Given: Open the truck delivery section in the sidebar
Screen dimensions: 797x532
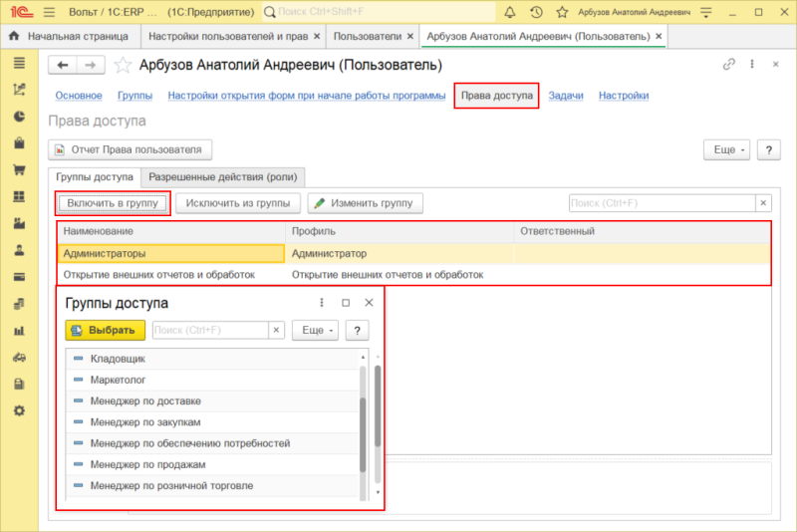Looking at the screenshot, I should click(x=19, y=357).
